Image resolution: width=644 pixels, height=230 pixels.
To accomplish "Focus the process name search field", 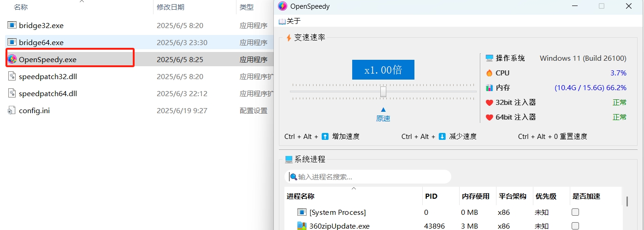I will click(x=368, y=177).
